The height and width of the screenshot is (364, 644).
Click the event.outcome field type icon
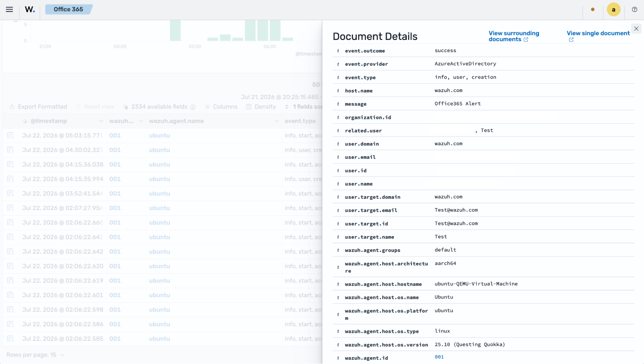(338, 51)
